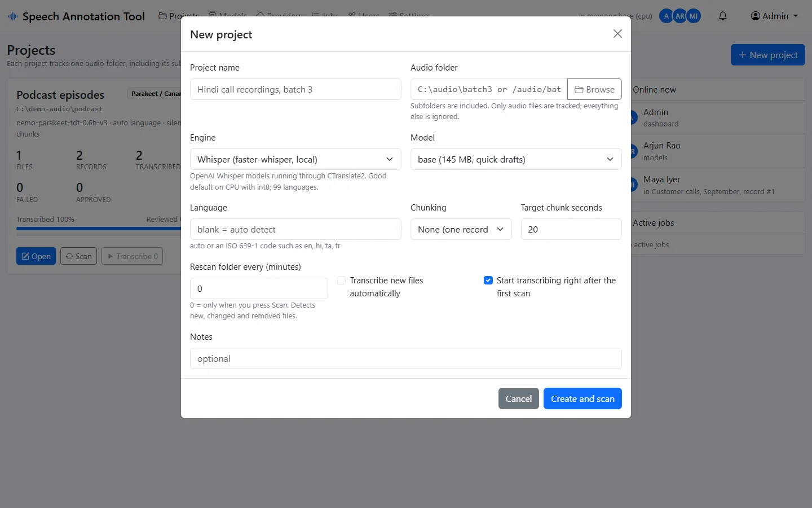Click Scan on Podcast episodes card

[78, 256]
